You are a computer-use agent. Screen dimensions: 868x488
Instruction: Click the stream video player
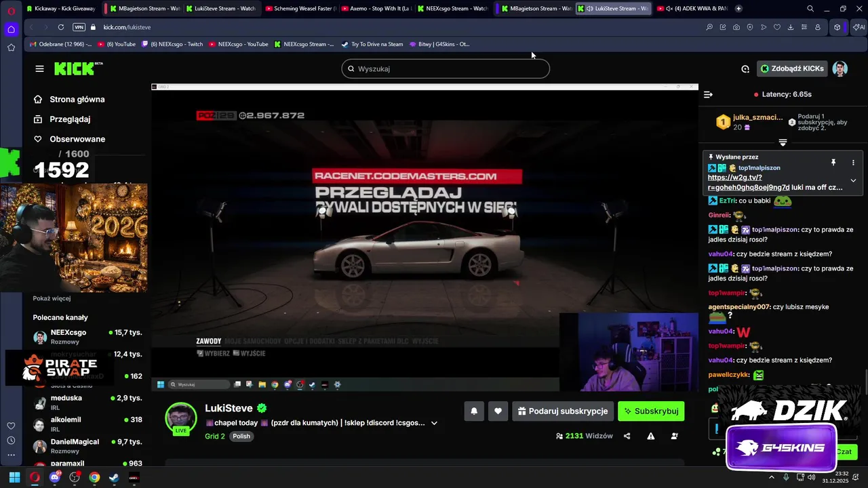point(425,237)
